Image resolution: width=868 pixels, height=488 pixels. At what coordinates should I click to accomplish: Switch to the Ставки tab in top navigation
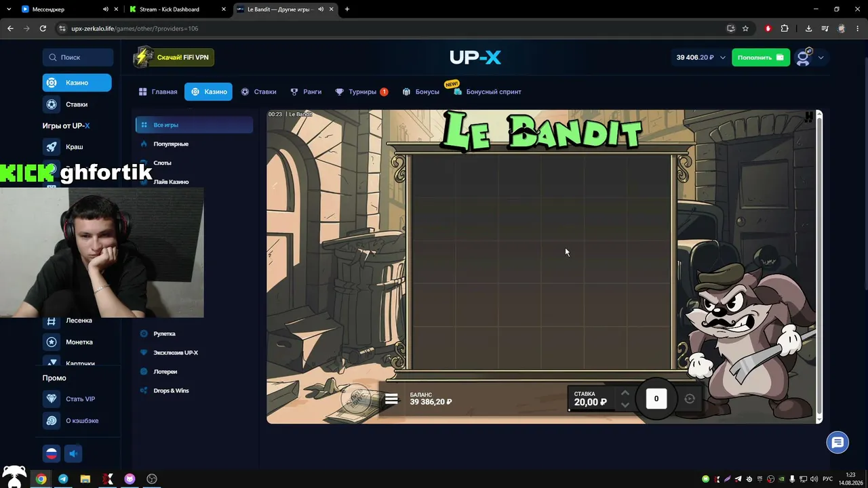[258, 91]
